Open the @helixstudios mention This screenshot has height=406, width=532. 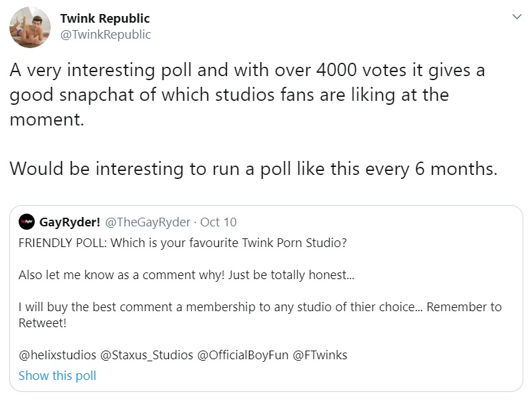click(x=57, y=355)
